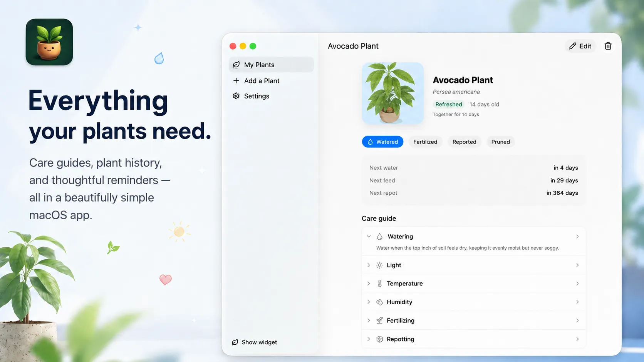
Task: Click 'Persea americana' species name
Action: point(456,92)
